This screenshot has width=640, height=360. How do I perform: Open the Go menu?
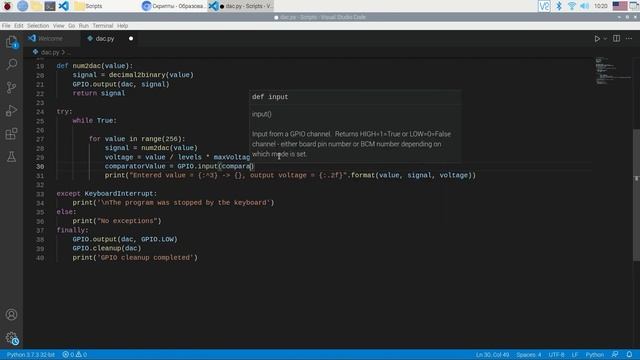click(71, 26)
